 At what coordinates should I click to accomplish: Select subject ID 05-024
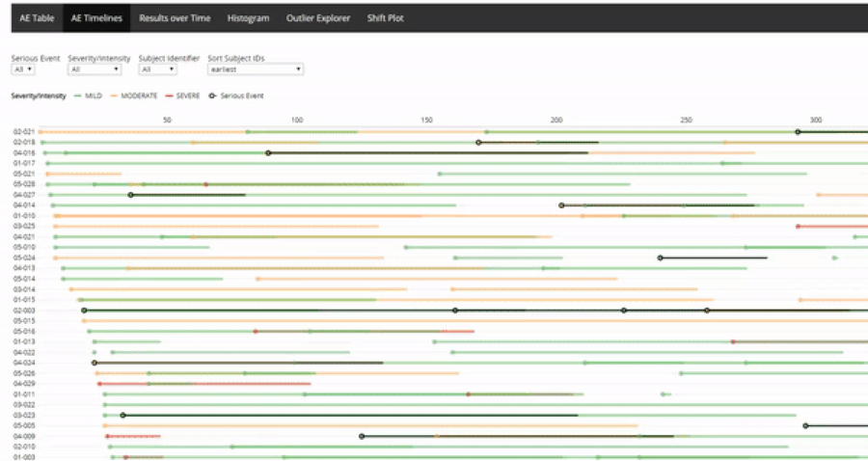[x=24, y=258]
